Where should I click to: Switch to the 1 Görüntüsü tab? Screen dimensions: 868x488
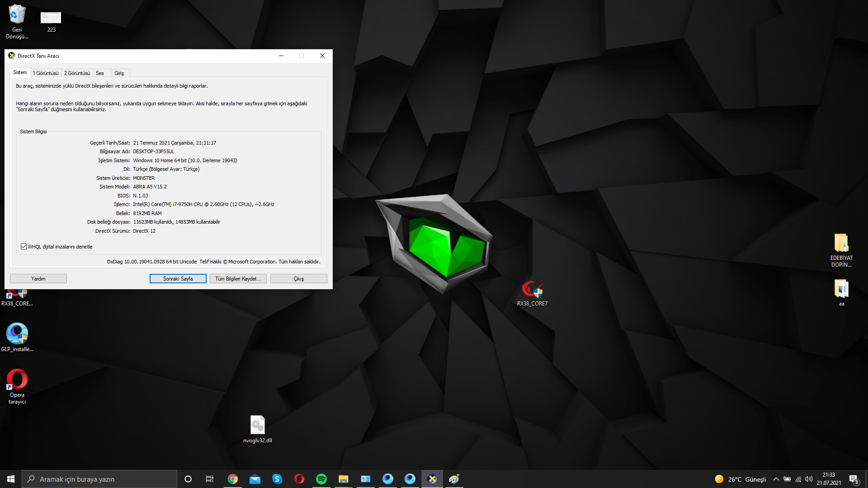(x=46, y=73)
